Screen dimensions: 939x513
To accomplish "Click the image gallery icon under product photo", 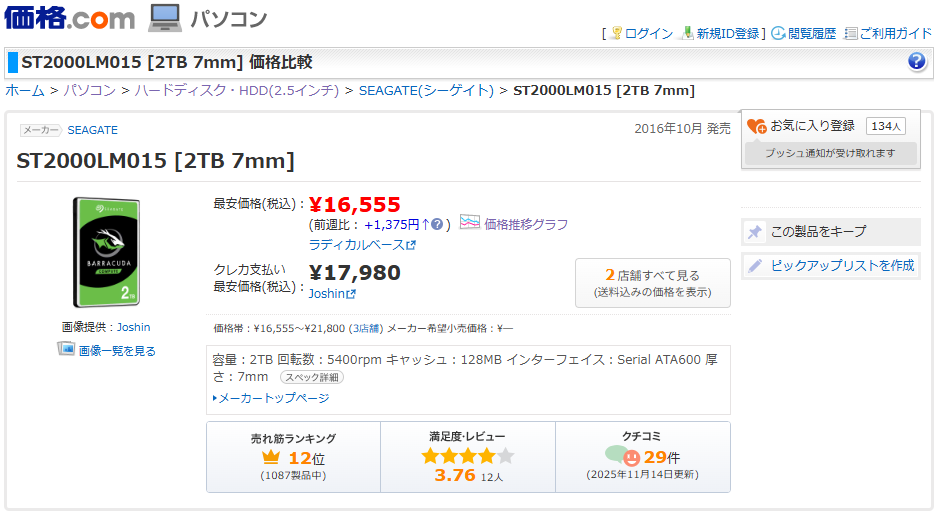I will click(x=66, y=349).
